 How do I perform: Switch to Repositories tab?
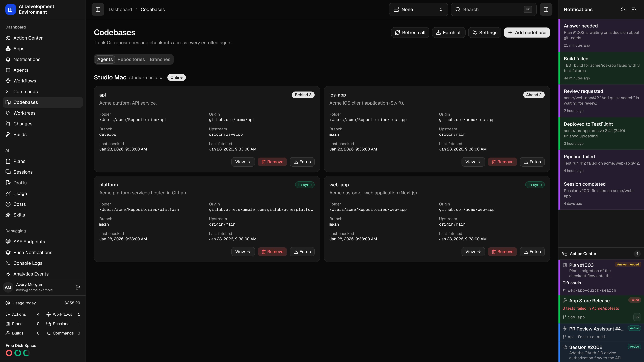pos(131,59)
